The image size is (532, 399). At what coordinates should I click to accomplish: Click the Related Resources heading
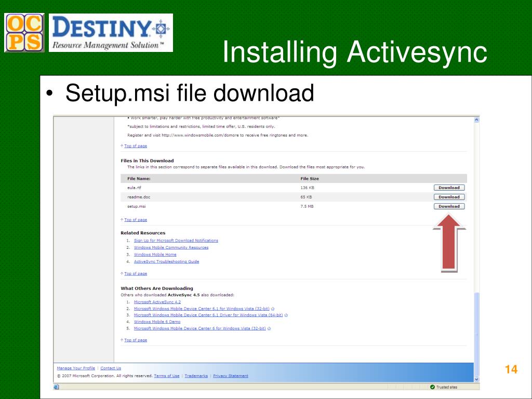(x=143, y=233)
